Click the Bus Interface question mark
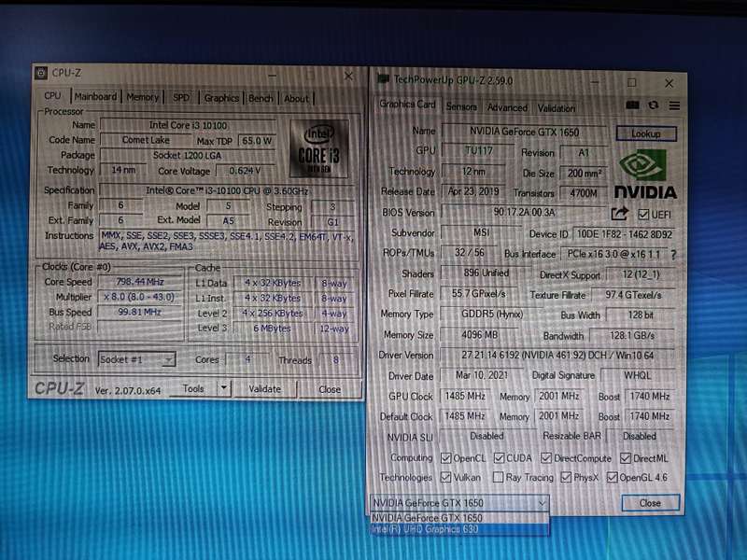Image resolution: width=747 pixels, height=560 pixels. [673, 255]
